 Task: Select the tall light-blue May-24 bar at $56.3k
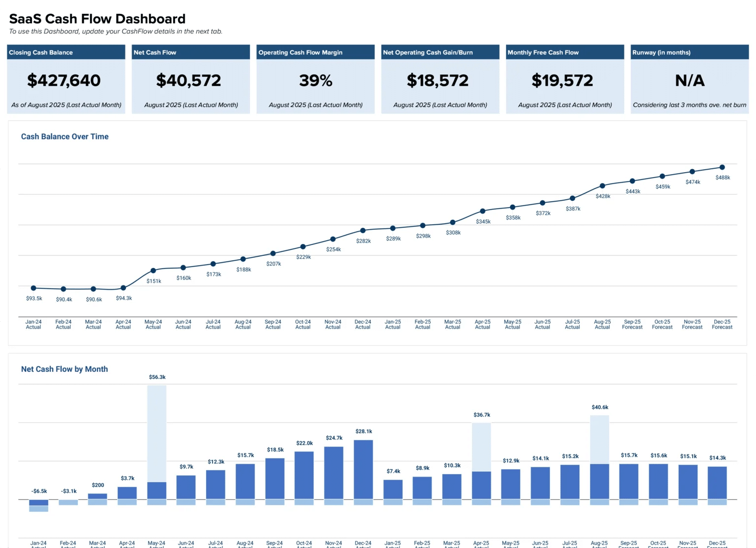pyautogui.click(x=157, y=433)
